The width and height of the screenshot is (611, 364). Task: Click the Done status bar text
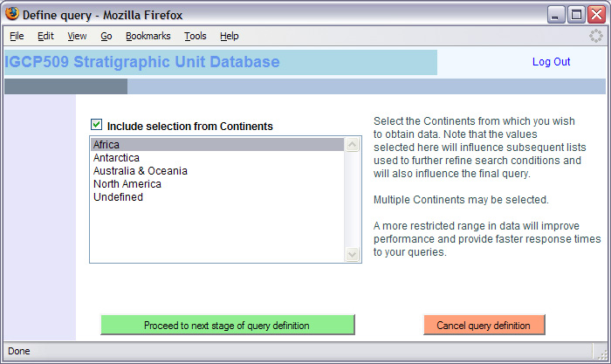(18, 351)
